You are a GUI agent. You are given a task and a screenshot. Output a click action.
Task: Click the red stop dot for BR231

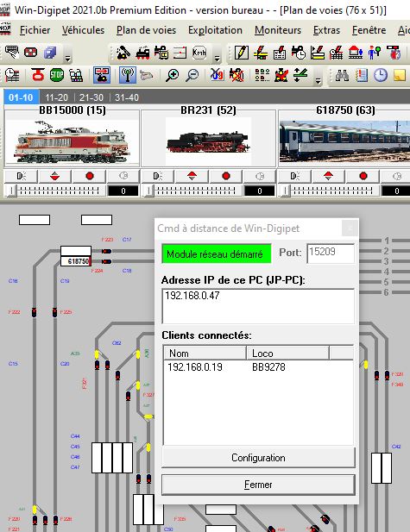(x=226, y=176)
